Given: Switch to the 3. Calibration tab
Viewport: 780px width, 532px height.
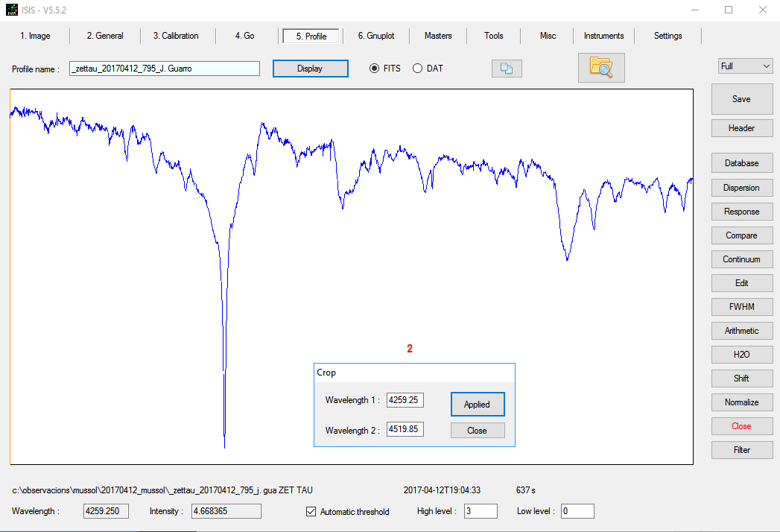Looking at the screenshot, I should pos(176,36).
